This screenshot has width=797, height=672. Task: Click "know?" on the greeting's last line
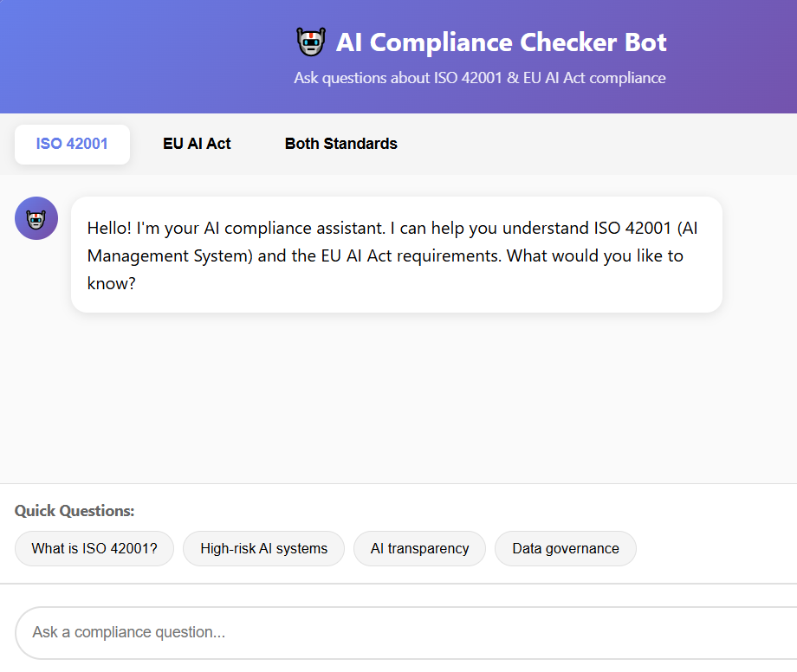(112, 283)
